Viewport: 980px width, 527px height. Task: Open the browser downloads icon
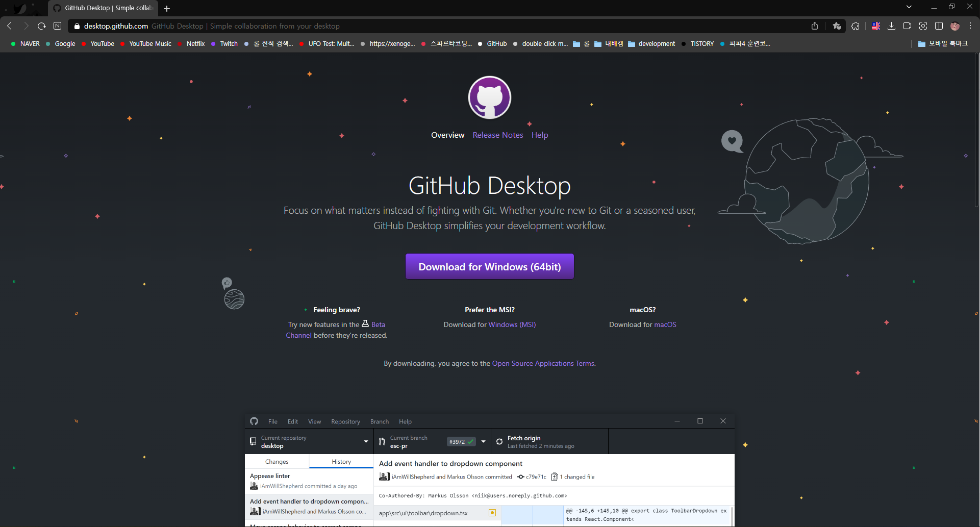click(x=892, y=26)
